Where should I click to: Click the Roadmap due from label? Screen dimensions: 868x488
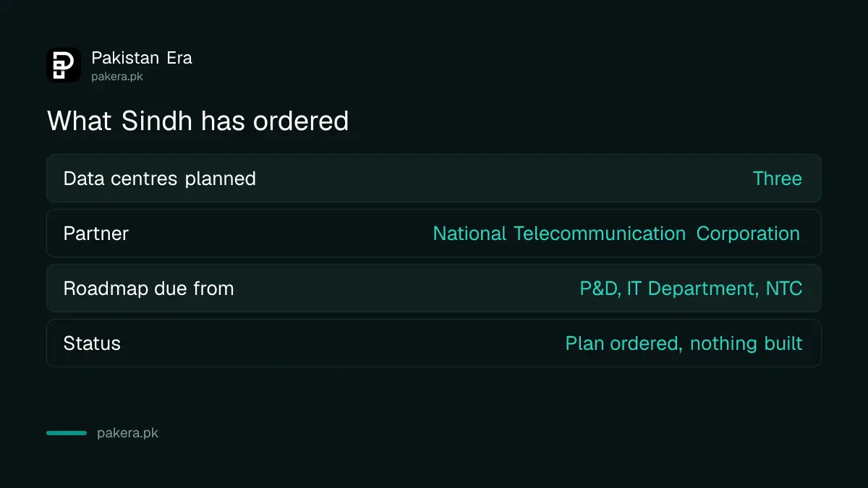point(149,288)
